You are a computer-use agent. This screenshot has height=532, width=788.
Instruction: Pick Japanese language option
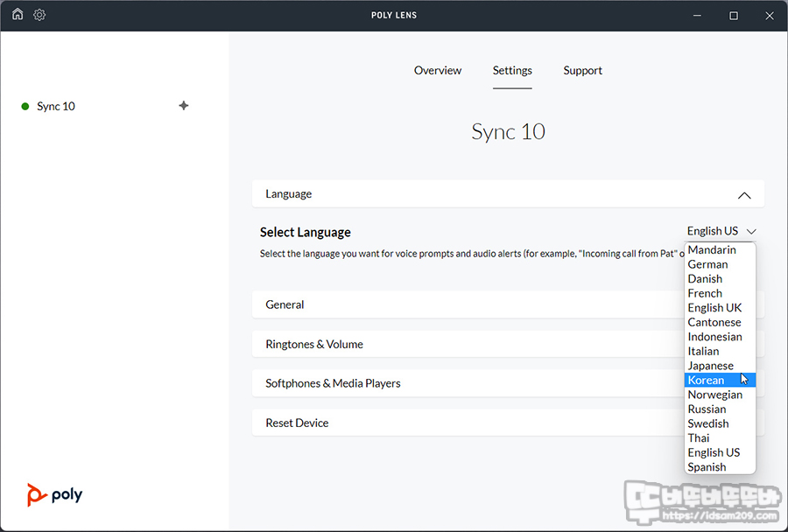tap(721, 366)
